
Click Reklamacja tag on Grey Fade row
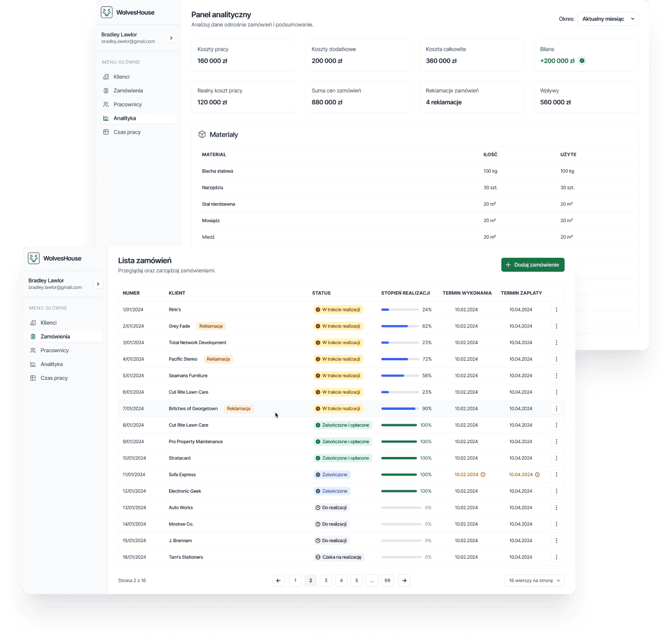pos(211,326)
